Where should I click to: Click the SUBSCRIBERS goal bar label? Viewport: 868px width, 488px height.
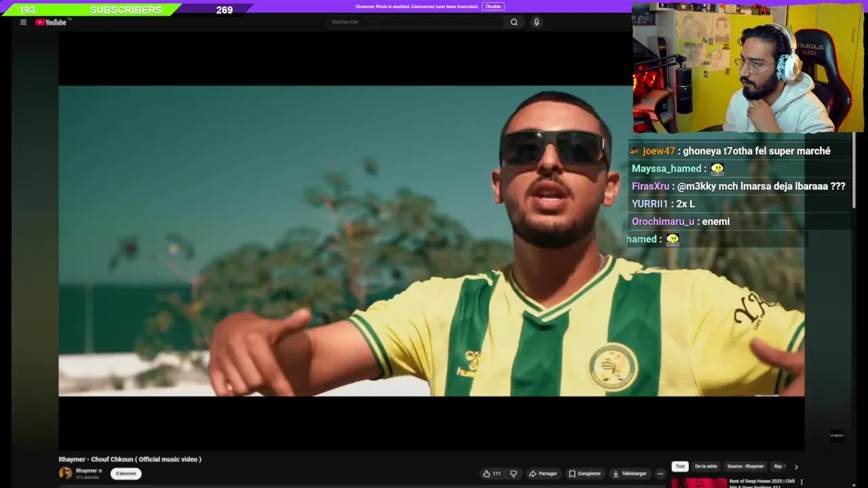[126, 10]
